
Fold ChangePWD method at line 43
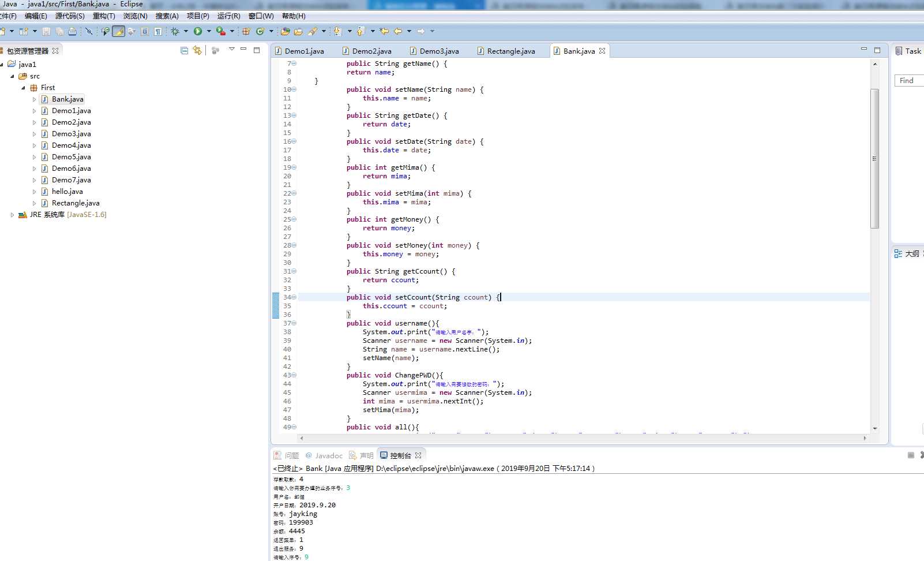point(294,375)
